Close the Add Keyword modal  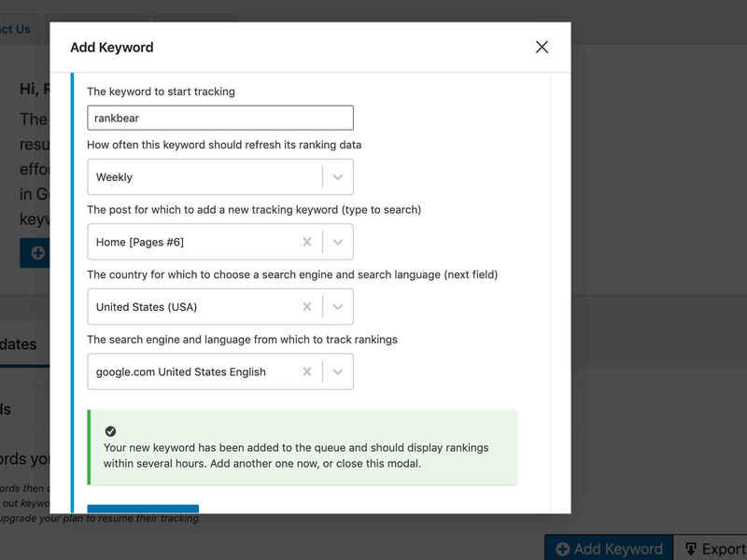pyautogui.click(x=542, y=48)
